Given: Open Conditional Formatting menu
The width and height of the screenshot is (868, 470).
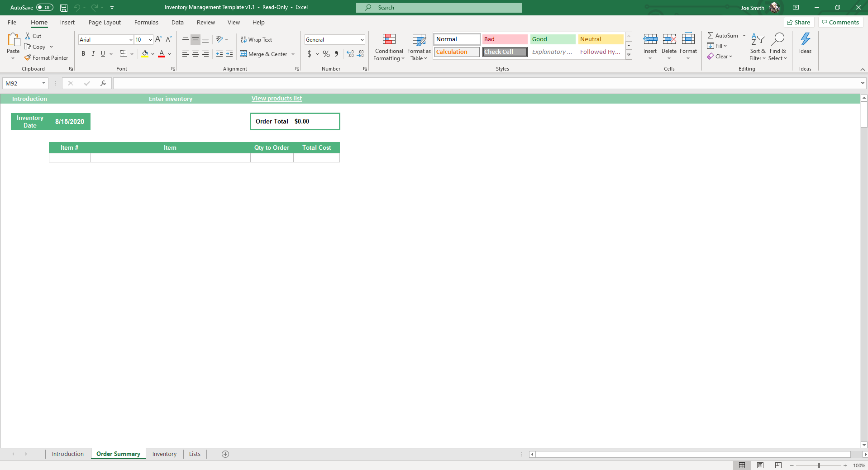Looking at the screenshot, I should point(389,47).
